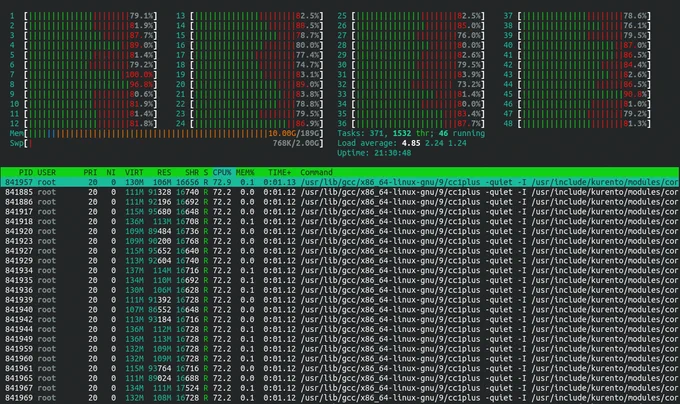
Task: Click CPU 38 meter showing 76.1%
Action: click(x=577, y=26)
